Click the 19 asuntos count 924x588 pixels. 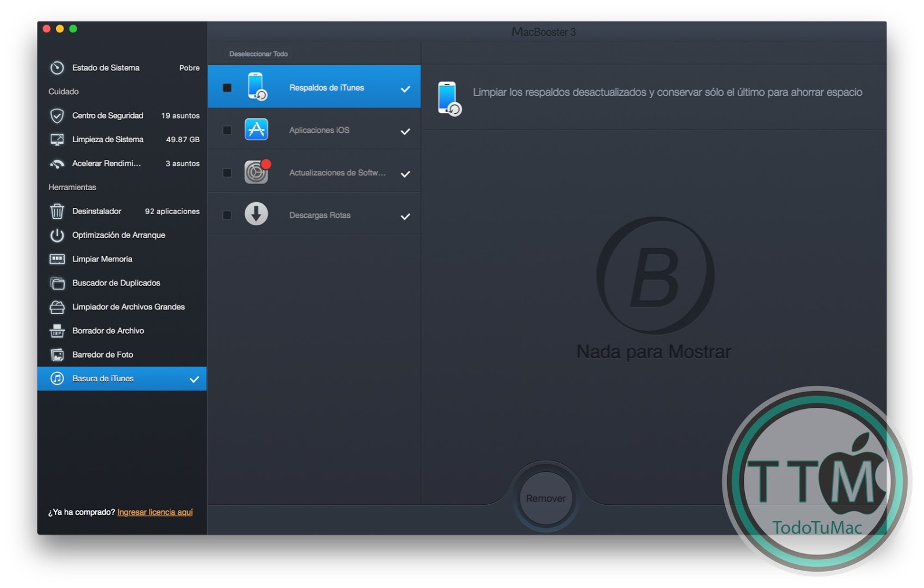[180, 116]
